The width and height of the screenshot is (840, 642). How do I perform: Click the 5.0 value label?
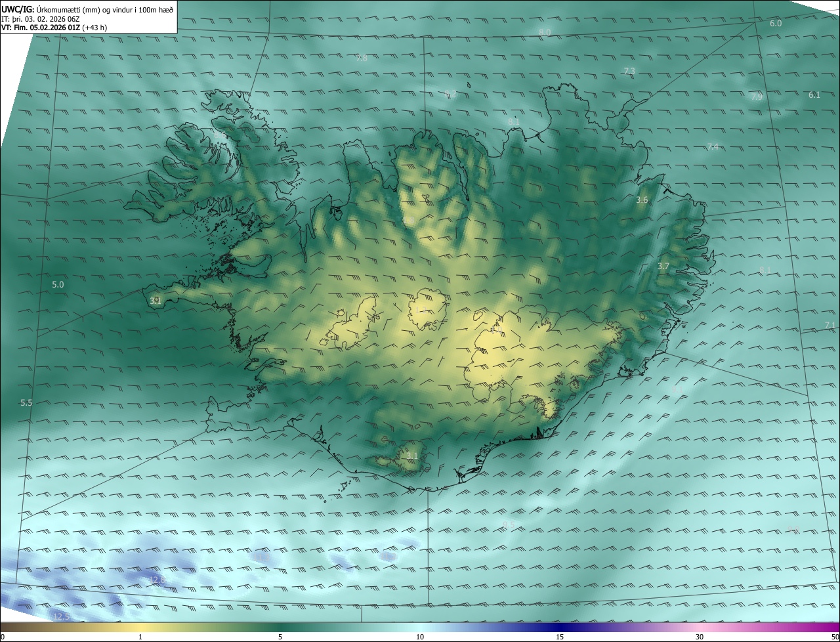[x=58, y=284]
